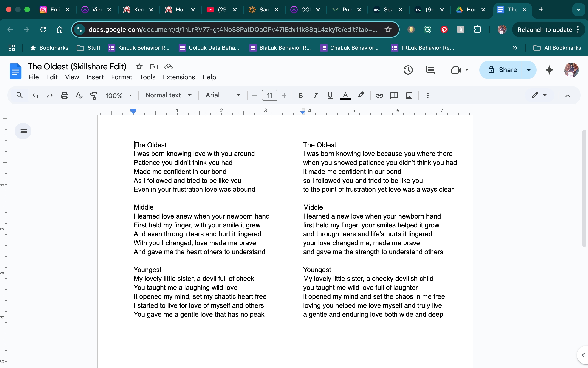Open the View menu

click(72, 77)
